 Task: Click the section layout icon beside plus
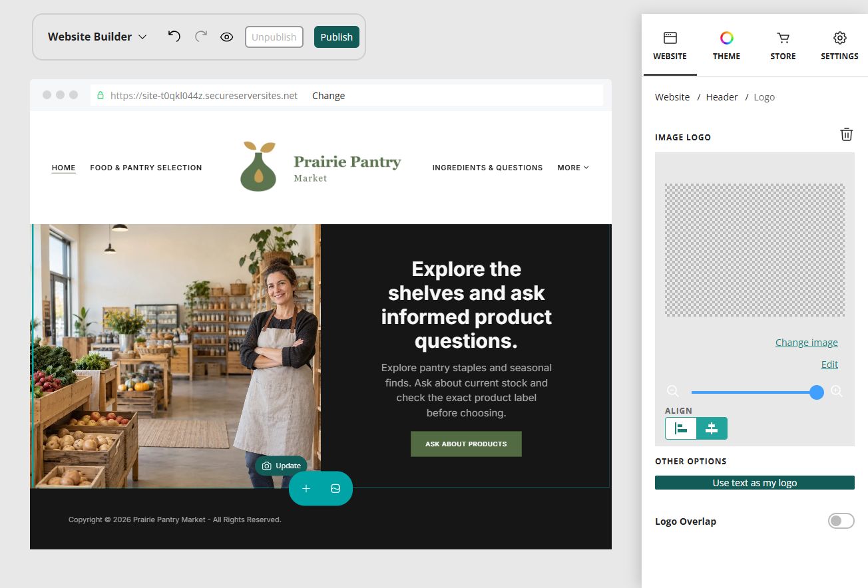[335, 489]
